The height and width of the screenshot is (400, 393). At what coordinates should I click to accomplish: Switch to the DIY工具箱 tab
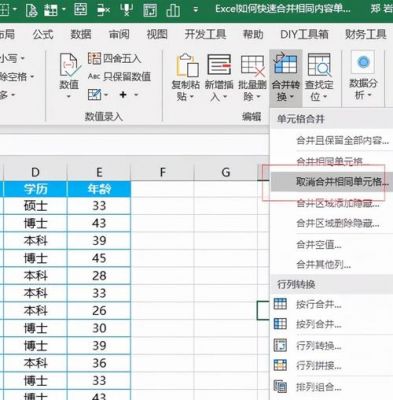(304, 34)
